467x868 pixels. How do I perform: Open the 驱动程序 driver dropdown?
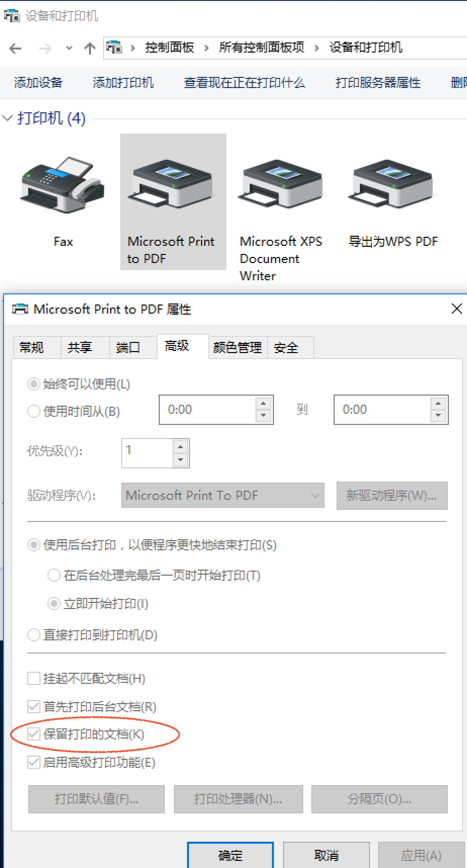tap(222, 495)
